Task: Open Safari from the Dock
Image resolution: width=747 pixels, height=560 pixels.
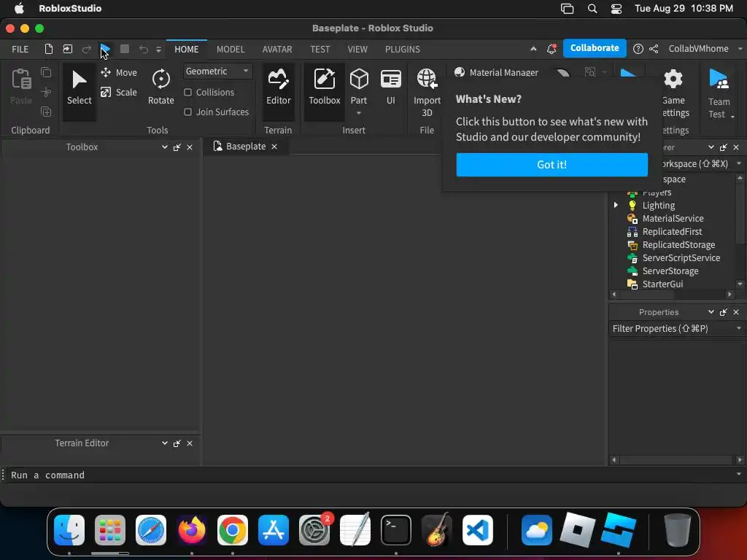Action: pyautogui.click(x=151, y=530)
